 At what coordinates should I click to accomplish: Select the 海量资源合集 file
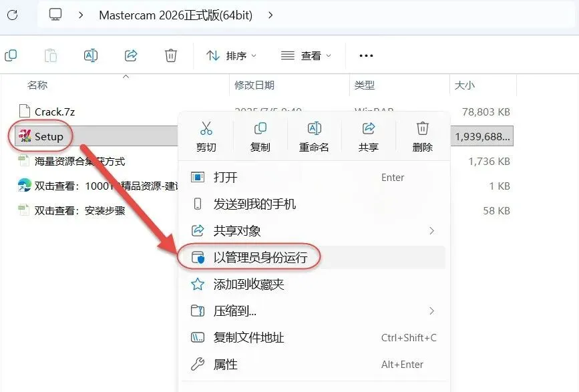pyautogui.click(x=79, y=162)
